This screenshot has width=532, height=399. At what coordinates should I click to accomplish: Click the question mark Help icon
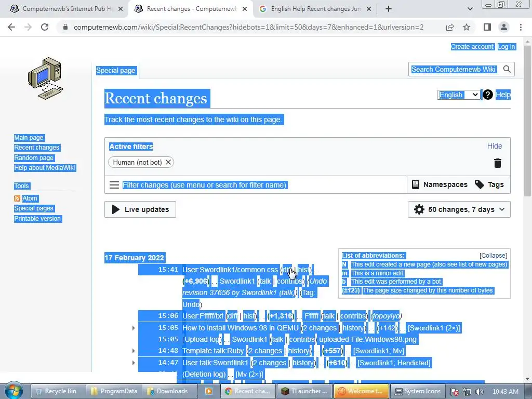click(487, 95)
